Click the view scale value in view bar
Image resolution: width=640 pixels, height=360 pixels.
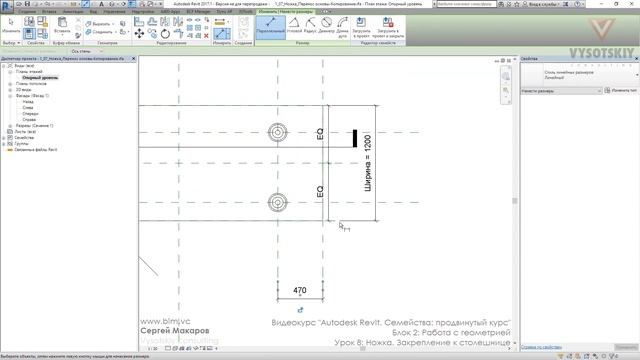[153, 349]
